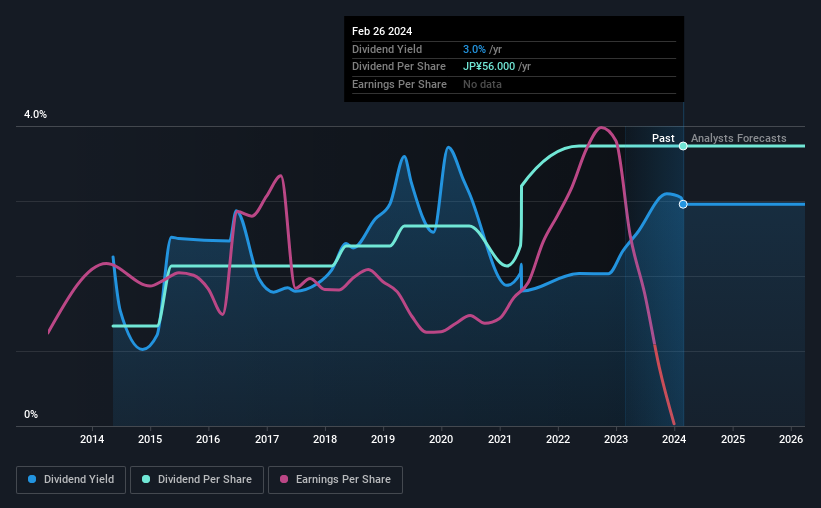Click the Feb 26 2024 tooltip date
Image resolution: width=821 pixels, height=508 pixels.
[382, 31]
